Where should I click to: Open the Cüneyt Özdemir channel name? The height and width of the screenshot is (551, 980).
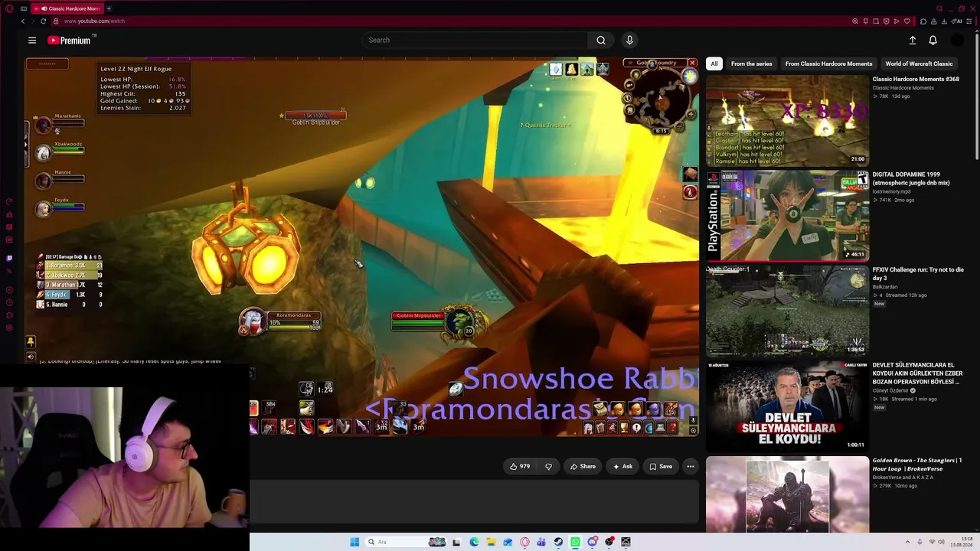(892, 390)
